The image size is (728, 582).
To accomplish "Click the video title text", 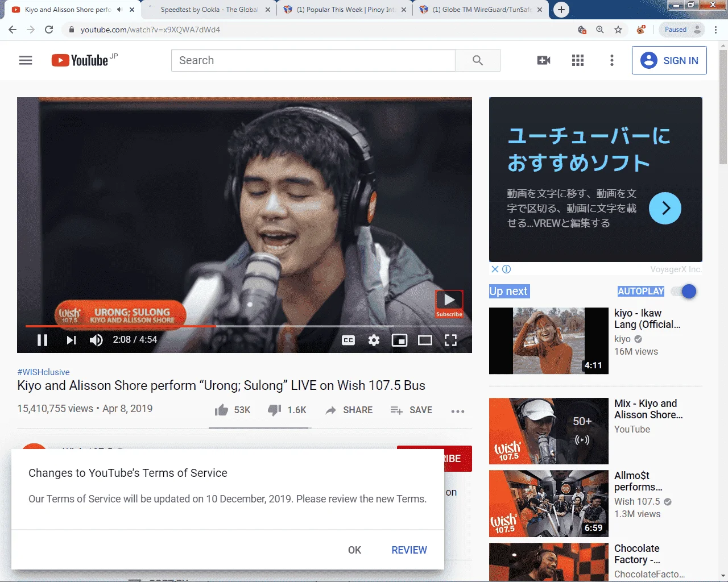I will (x=221, y=385).
